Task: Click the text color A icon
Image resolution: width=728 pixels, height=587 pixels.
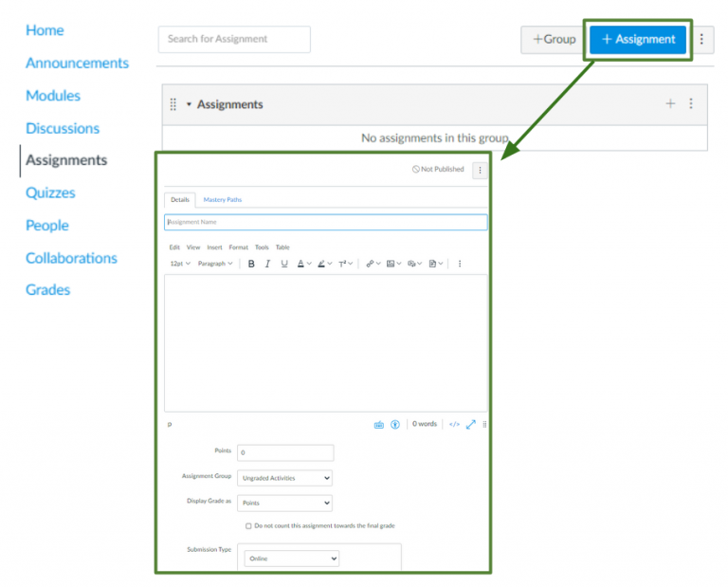Action: click(300, 264)
